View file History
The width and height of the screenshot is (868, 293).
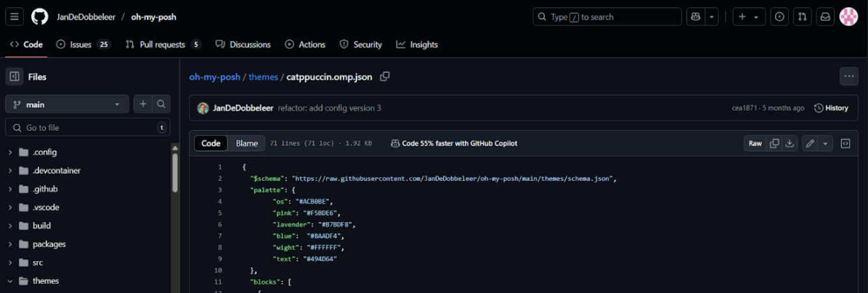tap(831, 108)
